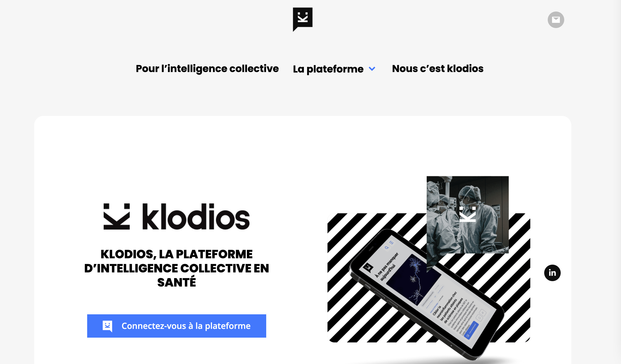Click the Klodios speech-bubble logo in header
Viewport: 621px width, 364px height.
[x=303, y=20]
